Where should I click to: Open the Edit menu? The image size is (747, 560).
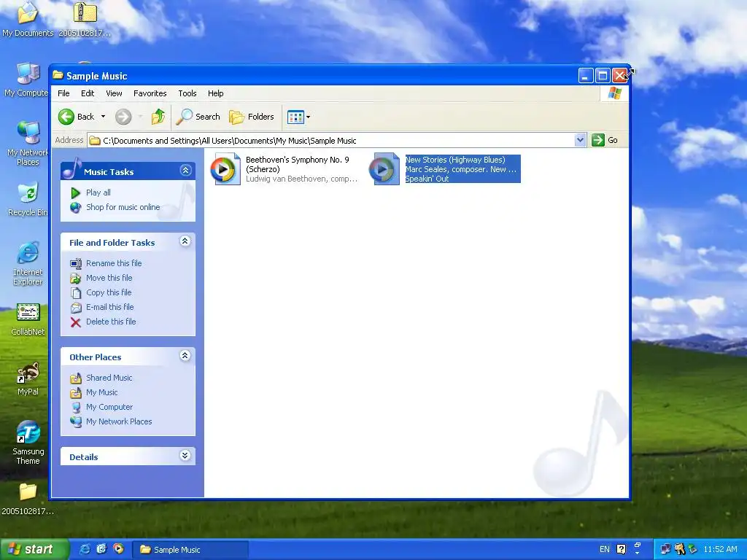coord(88,93)
